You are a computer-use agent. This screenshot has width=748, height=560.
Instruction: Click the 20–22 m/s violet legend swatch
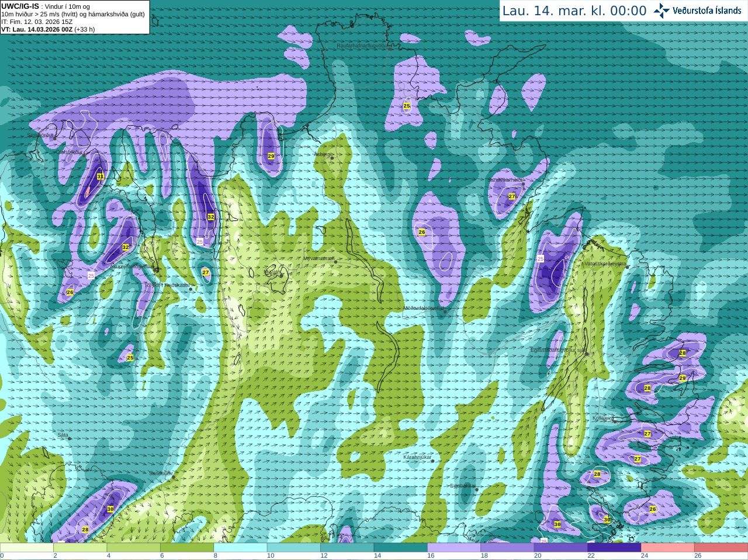click(561, 548)
